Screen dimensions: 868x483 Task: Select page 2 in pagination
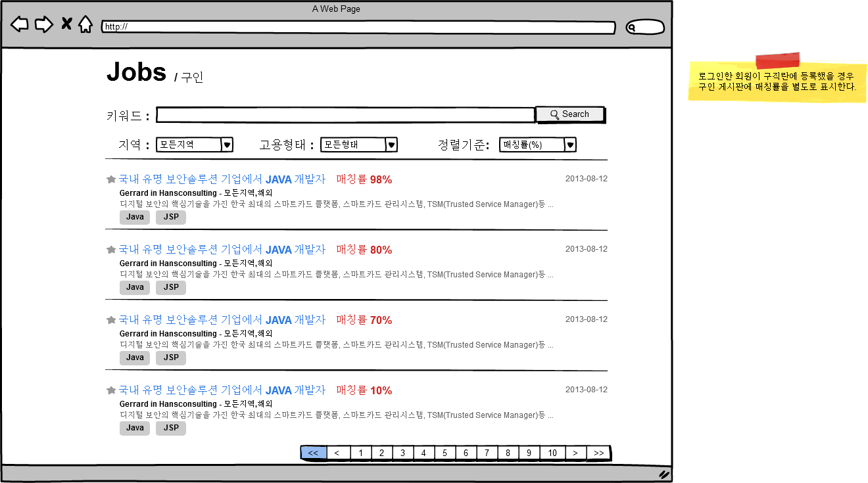(x=382, y=453)
